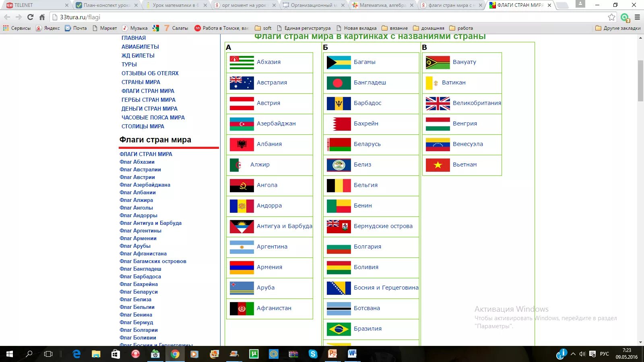Switch input language РУС indicator
This screenshot has width=644, height=362.
[x=605, y=354]
